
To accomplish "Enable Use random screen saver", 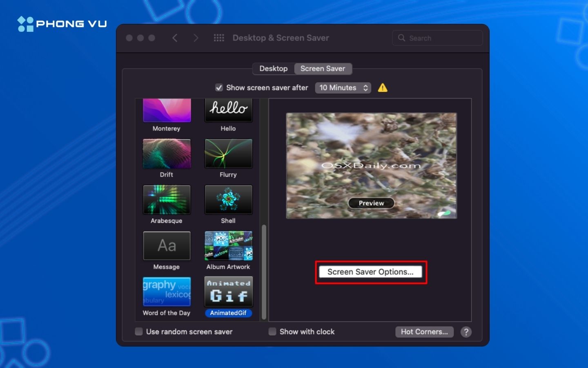I will pos(139,332).
